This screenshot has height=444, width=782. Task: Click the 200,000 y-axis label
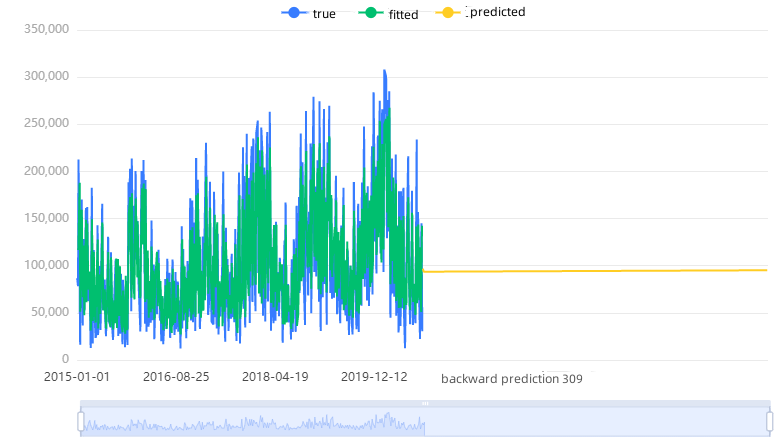point(46,171)
